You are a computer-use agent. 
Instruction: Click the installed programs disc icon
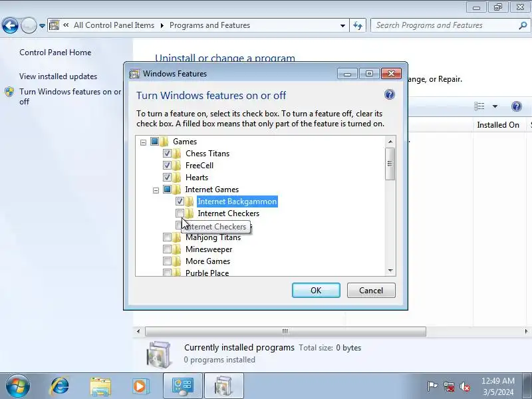pos(158,354)
